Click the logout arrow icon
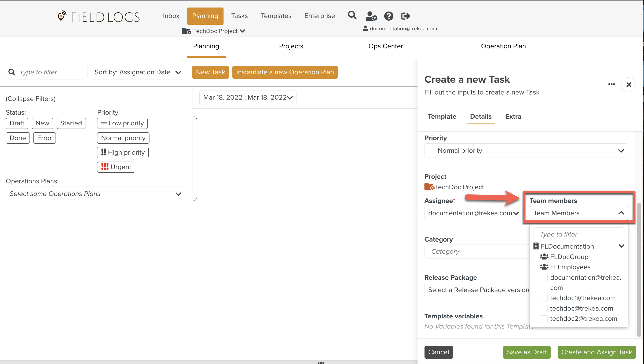 click(x=405, y=16)
